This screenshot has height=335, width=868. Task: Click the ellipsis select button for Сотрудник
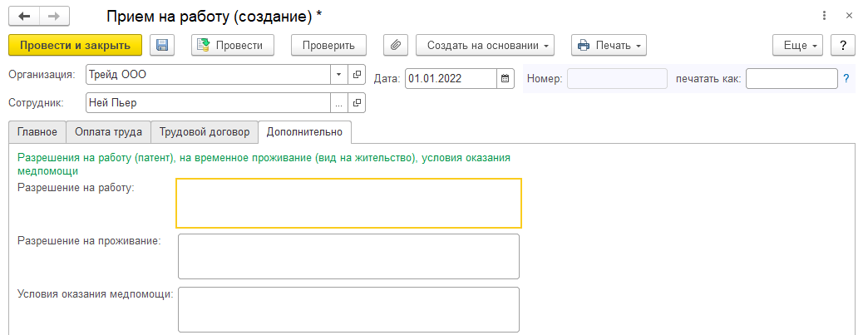pos(338,103)
